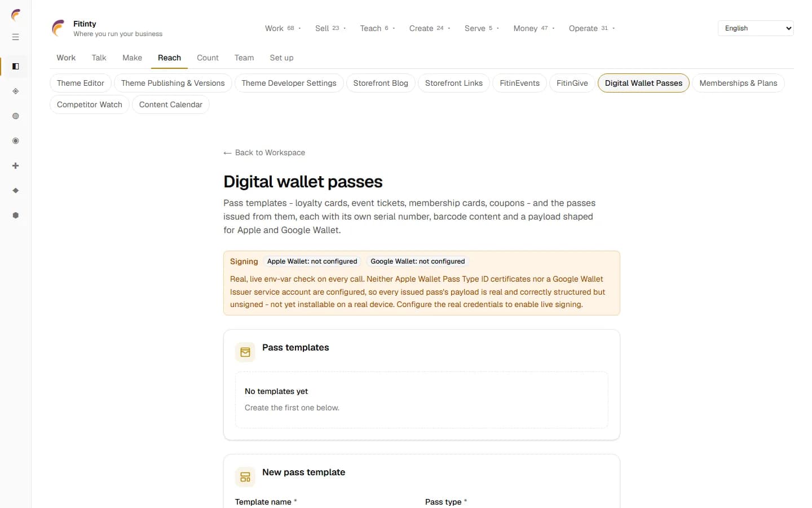The width and height of the screenshot is (812, 508).
Task: Click the hexagon icon in the sidebar
Action: (x=16, y=216)
